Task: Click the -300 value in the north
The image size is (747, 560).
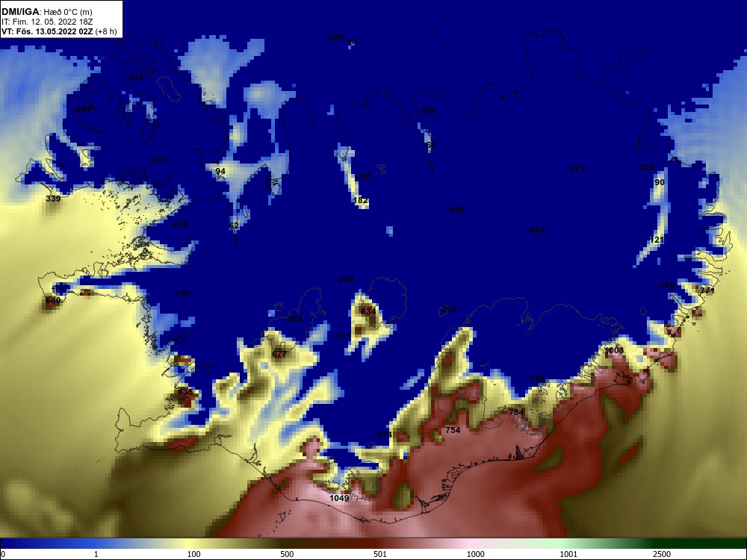Action: [427, 111]
